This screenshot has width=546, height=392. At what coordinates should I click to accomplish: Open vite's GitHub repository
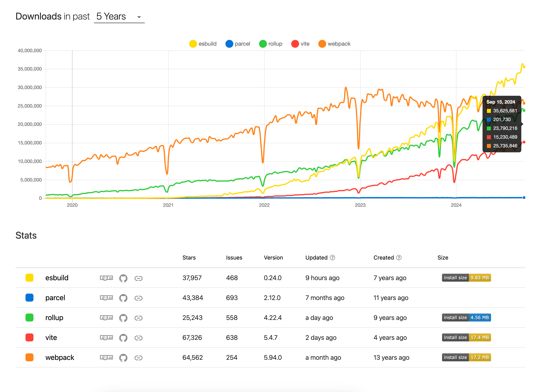pos(123,338)
